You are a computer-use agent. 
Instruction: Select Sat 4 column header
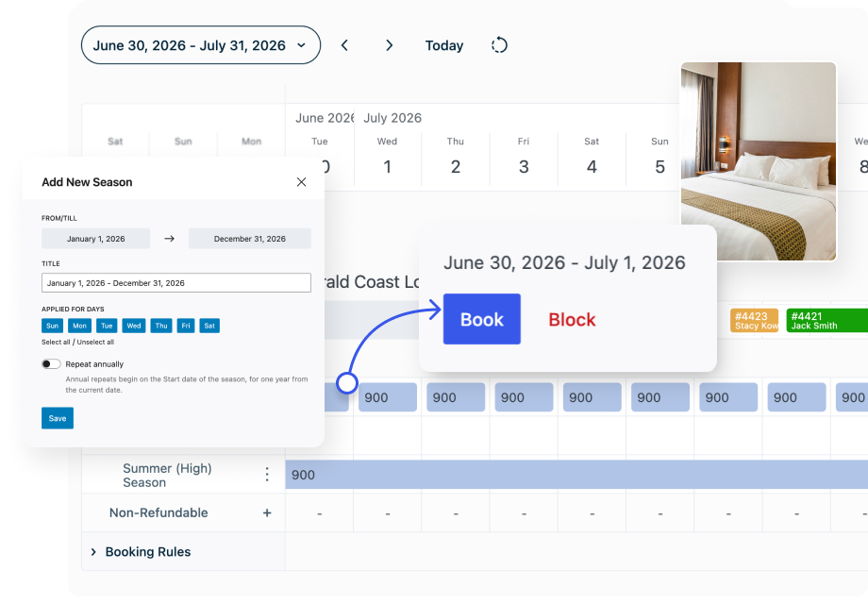click(x=592, y=157)
